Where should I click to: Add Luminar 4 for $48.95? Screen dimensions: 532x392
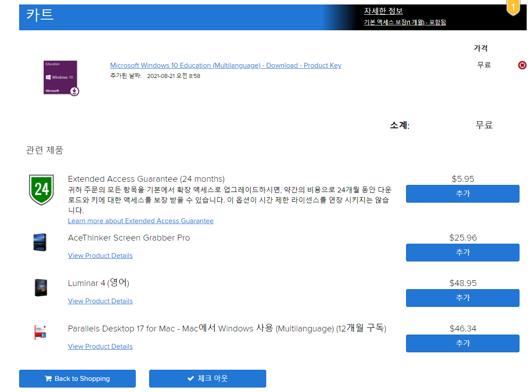click(x=463, y=298)
